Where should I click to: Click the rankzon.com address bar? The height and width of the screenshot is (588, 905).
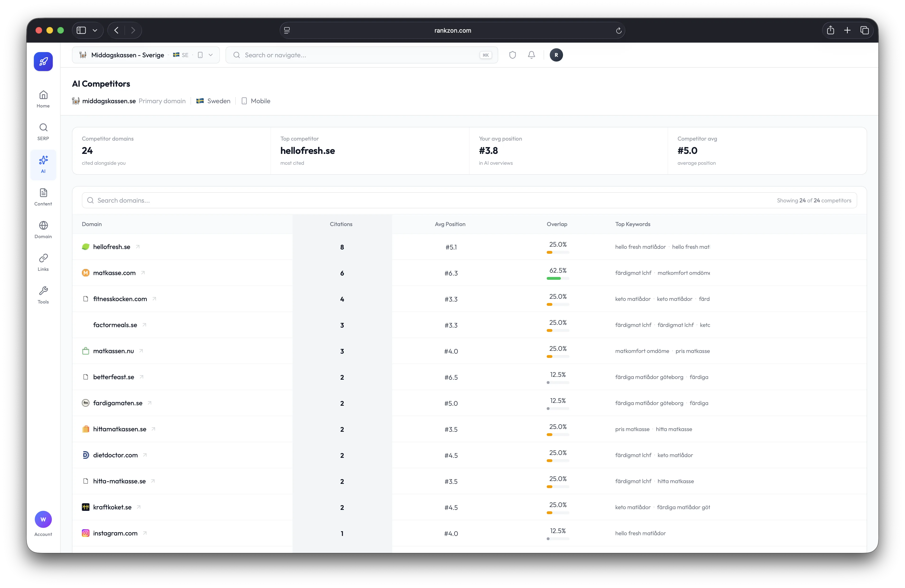[x=452, y=31]
